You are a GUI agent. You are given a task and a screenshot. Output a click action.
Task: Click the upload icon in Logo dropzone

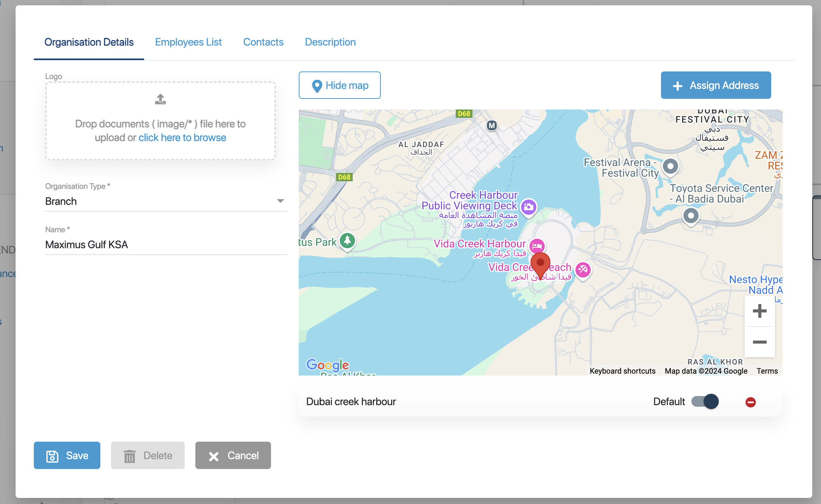160,99
